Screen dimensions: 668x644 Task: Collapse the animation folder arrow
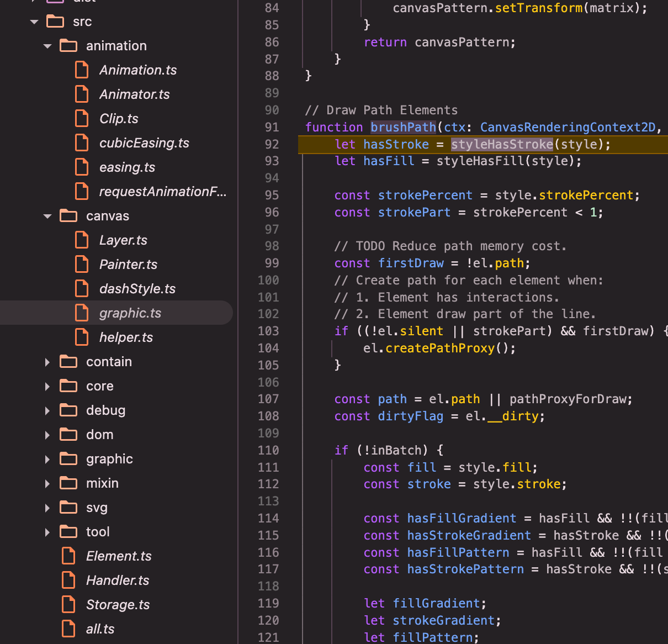pos(47,46)
